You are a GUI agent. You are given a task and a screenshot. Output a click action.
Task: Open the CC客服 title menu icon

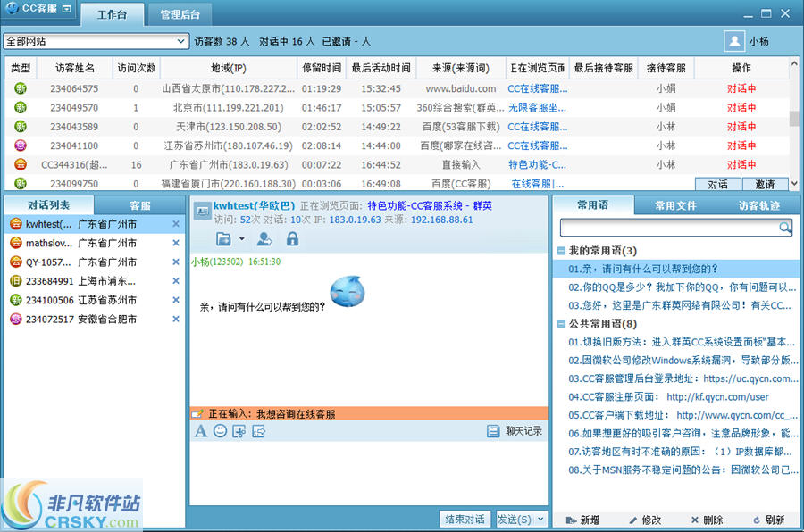tap(67, 9)
